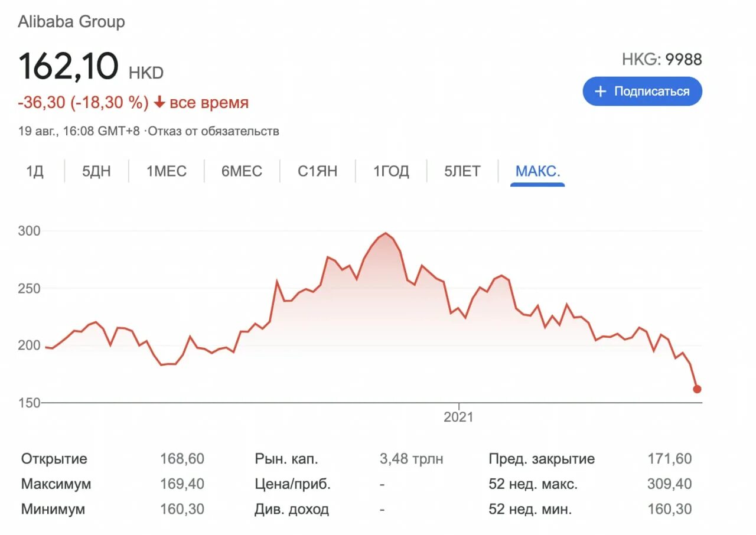Click the plus icon on Подписаться button

coord(600,92)
